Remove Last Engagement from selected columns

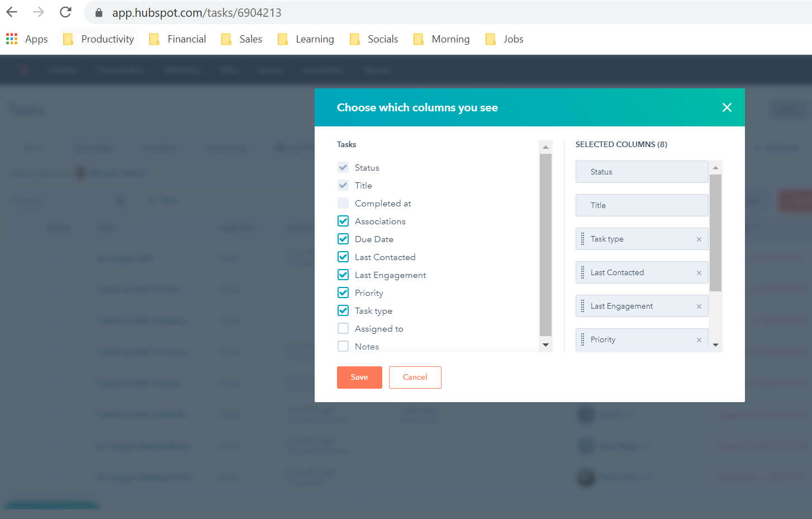699,306
